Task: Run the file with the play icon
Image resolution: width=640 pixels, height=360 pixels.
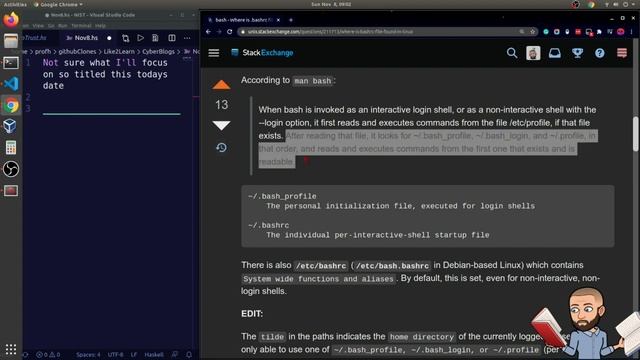Action: pyautogui.click(x=140, y=38)
